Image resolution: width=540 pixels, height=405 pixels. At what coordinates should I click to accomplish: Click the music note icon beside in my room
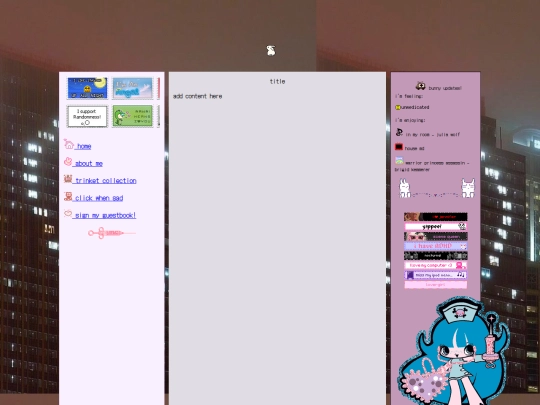coord(399,132)
